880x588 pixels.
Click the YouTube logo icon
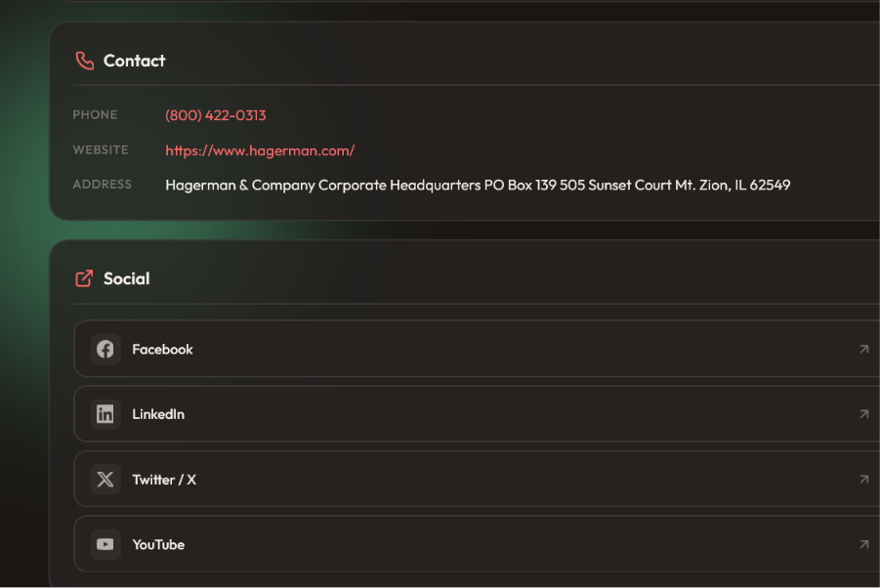(105, 544)
